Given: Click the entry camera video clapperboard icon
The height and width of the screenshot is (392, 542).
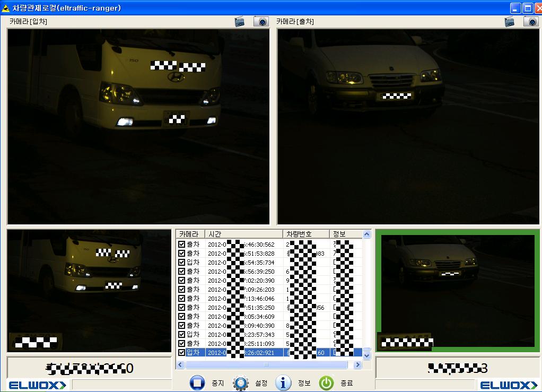Looking at the screenshot, I should tap(241, 21).
